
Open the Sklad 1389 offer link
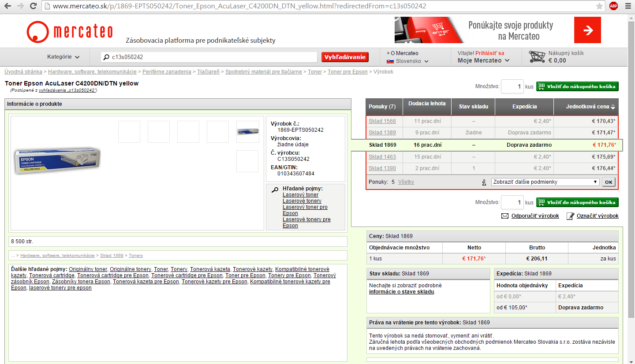click(382, 133)
